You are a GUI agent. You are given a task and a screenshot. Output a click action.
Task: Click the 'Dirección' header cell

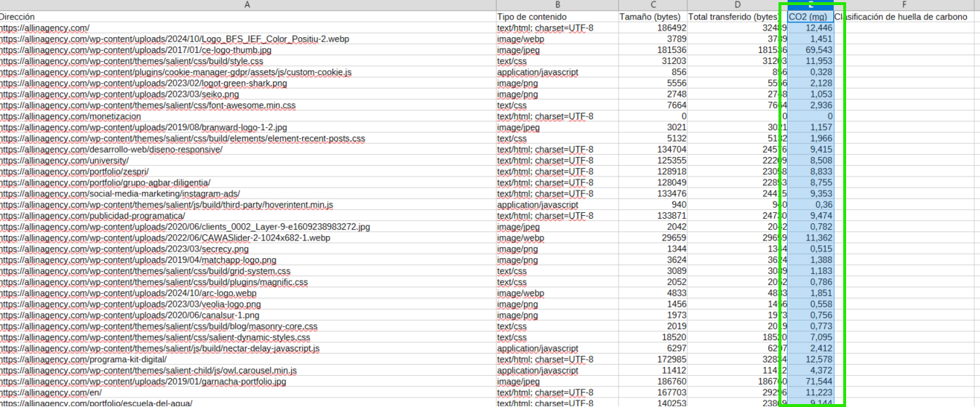coord(17,17)
